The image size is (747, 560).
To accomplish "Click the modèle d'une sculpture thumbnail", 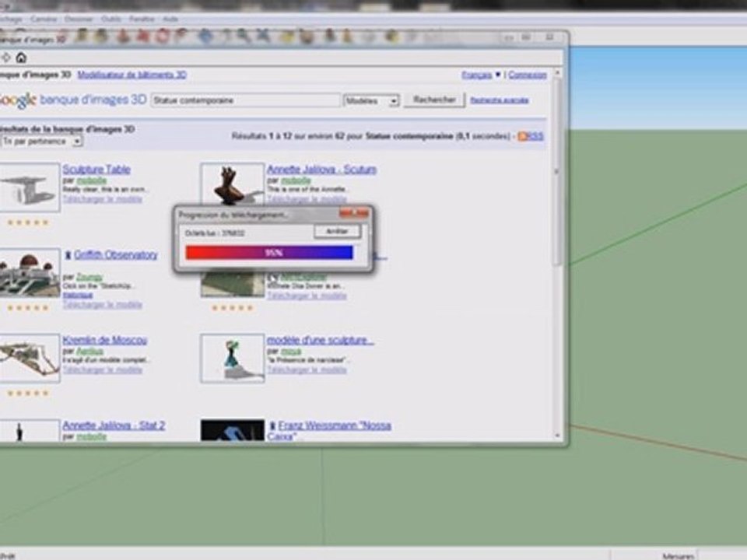I will (x=233, y=358).
